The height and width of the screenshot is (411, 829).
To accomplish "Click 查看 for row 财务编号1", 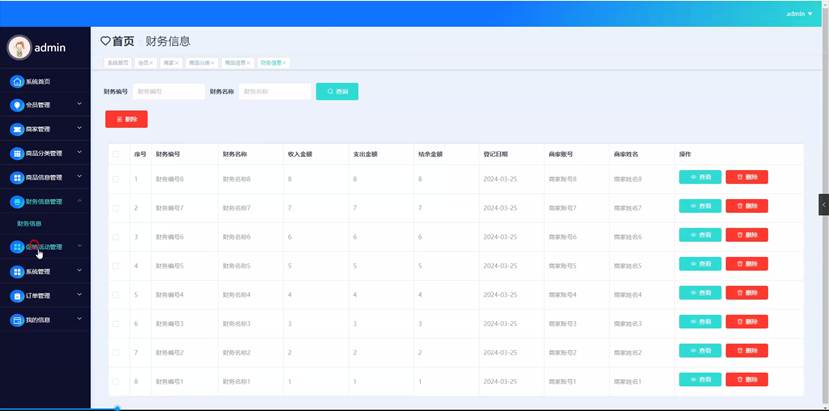I will [x=700, y=379].
